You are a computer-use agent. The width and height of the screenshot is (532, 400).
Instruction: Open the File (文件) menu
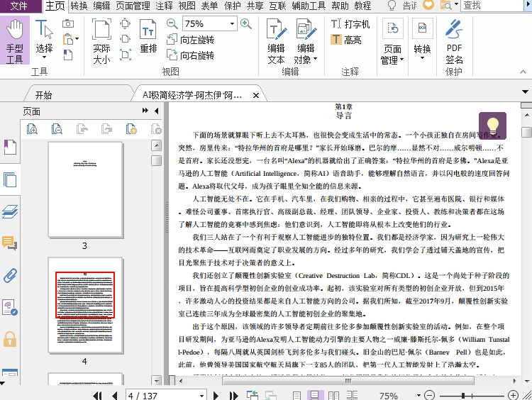point(19,6)
